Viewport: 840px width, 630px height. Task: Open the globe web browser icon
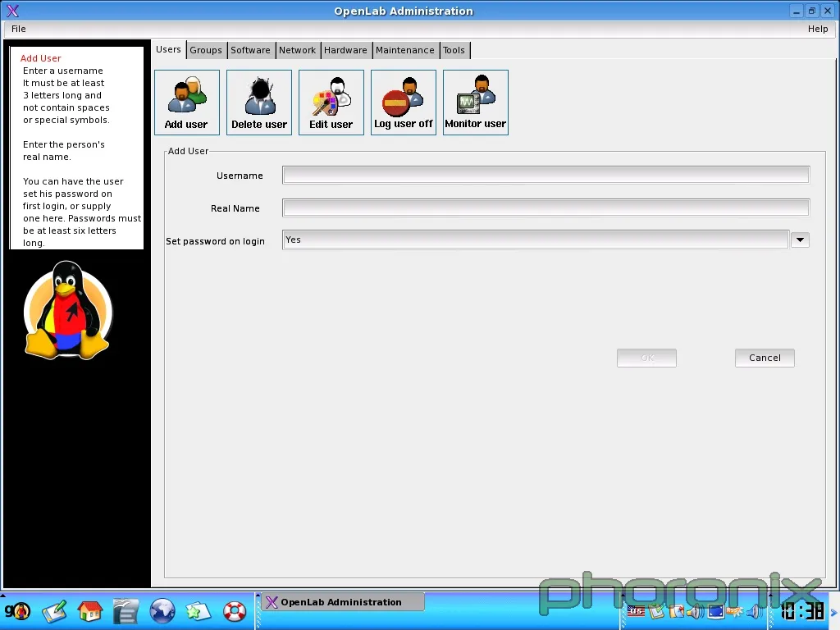pos(162,610)
